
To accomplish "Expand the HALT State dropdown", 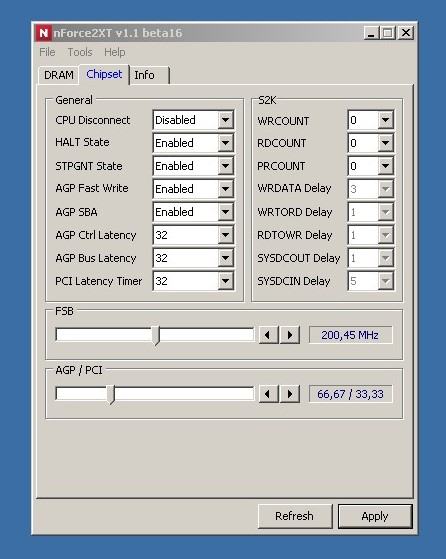I will pos(226,143).
